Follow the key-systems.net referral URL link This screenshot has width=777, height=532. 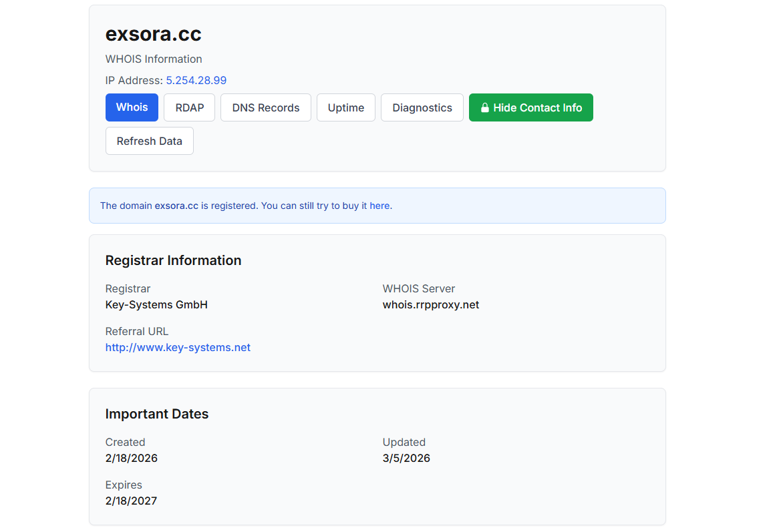[x=178, y=348]
